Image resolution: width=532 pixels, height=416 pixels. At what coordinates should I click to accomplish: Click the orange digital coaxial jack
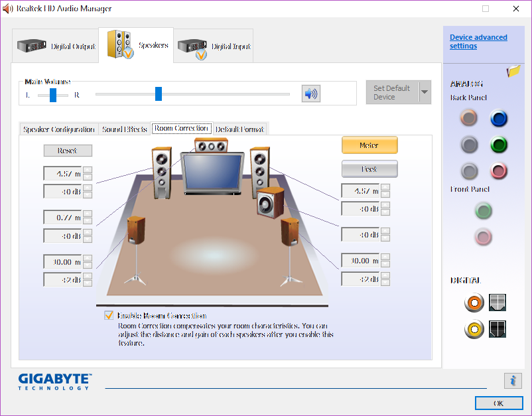tap(474, 303)
